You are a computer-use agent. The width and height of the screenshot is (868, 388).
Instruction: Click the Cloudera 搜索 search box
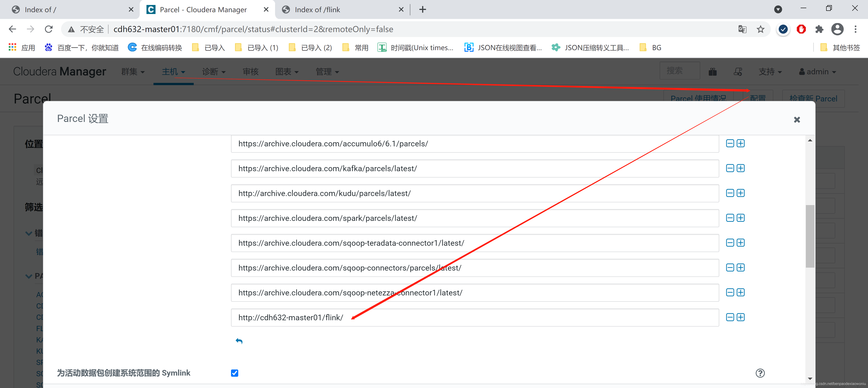[x=679, y=71]
